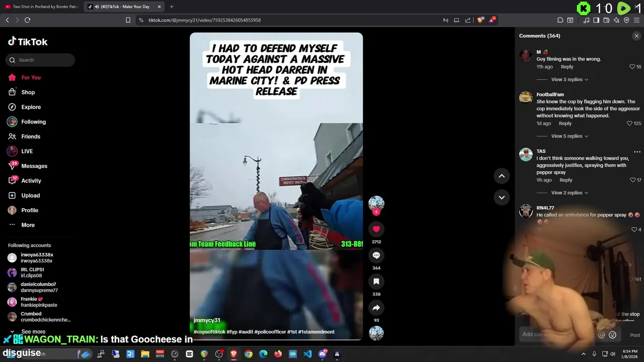Open the Following feed
The width and height of the screenshot is (644, 362).
(x=27, y=122)
